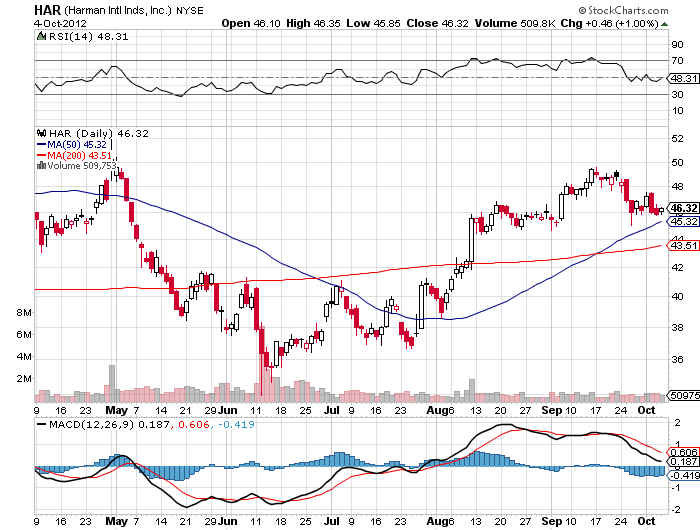The height and width of the screenshot is (530, 700).
Task: Click the 45.32 MA(50) flag on right axis
Action: point(683,221)
